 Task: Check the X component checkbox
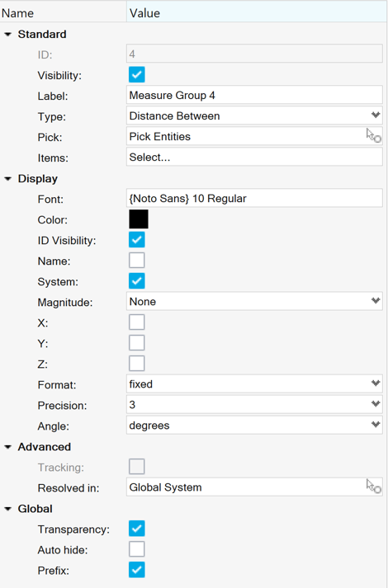(136, 322)
